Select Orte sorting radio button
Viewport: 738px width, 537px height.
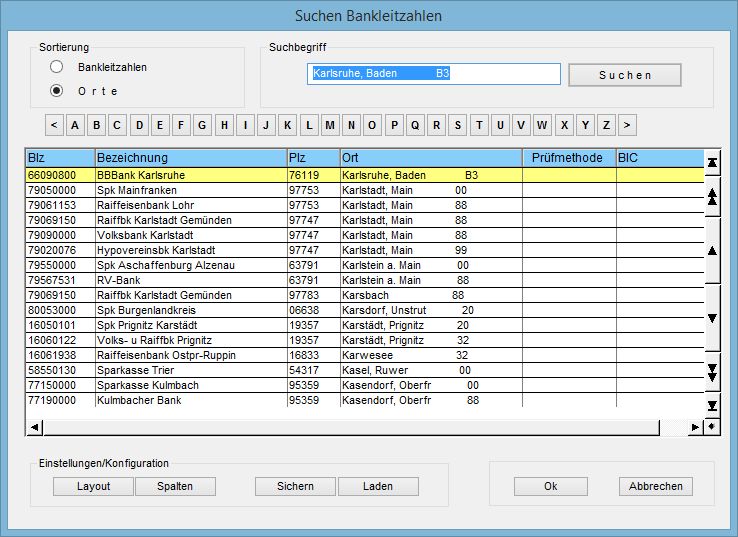[57, 91]
